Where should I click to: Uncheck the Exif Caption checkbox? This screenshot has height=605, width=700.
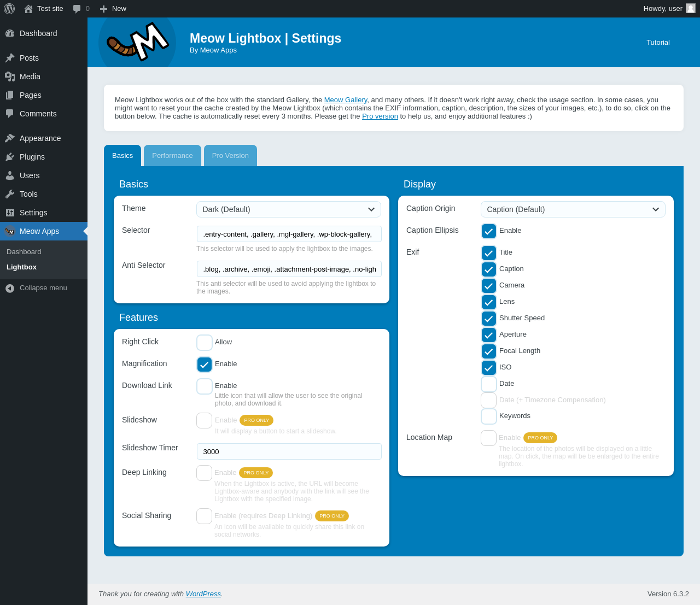tap(489, 269)
